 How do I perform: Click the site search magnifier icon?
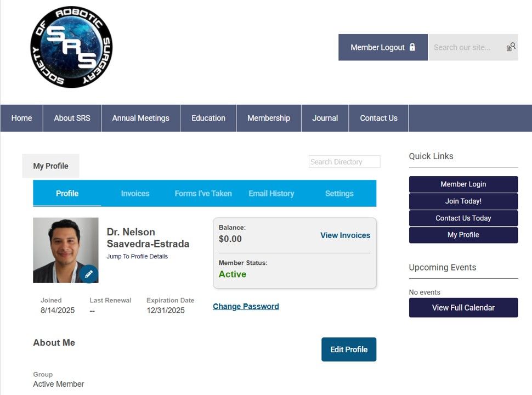[x=511, y=47]
